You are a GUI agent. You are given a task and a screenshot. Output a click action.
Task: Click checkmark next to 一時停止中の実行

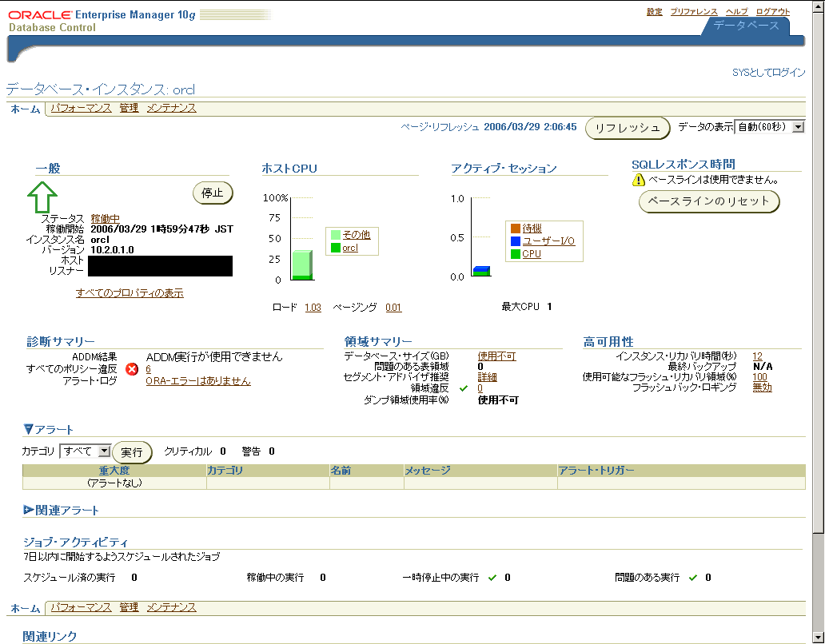coord(492,577)
